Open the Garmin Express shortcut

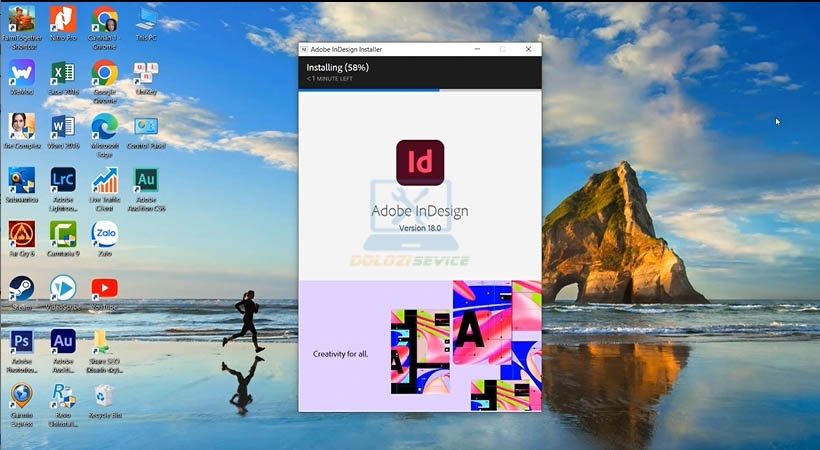(21, 396)
